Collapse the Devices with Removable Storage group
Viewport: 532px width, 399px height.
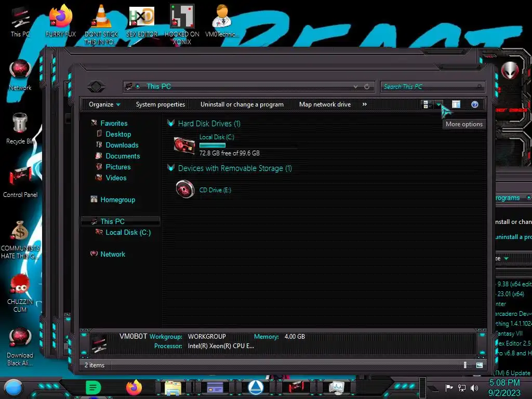point(171,168)
